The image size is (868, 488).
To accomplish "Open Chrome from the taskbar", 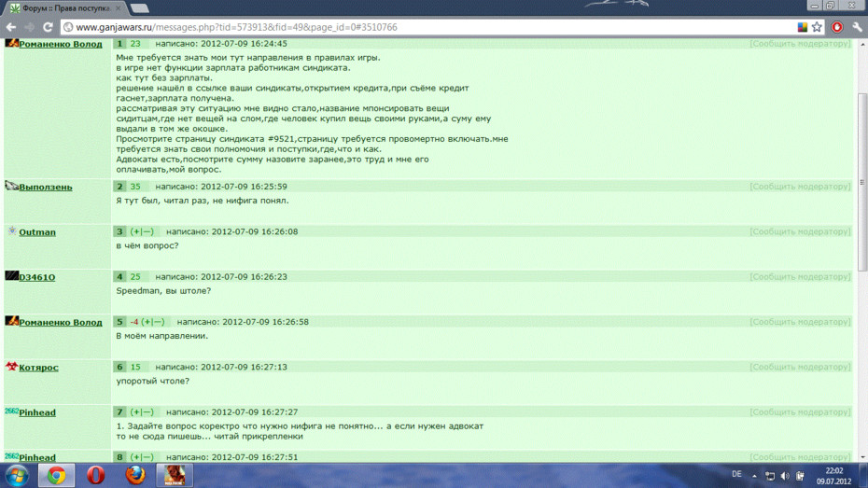I will [x=56, y=476].
